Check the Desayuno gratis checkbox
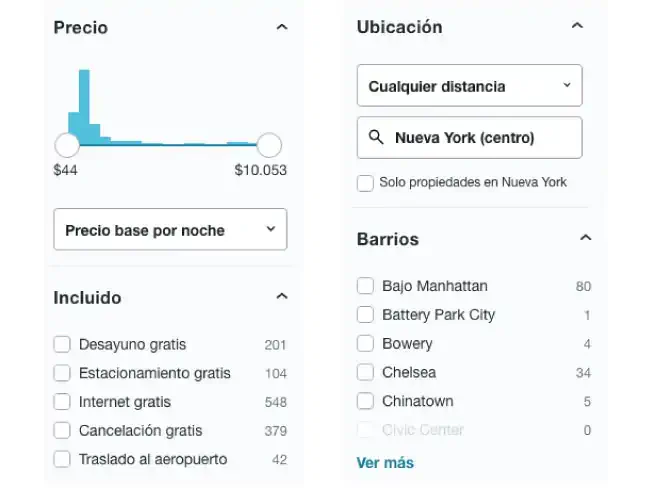650x488 pixels. click(x=62, y=345)
